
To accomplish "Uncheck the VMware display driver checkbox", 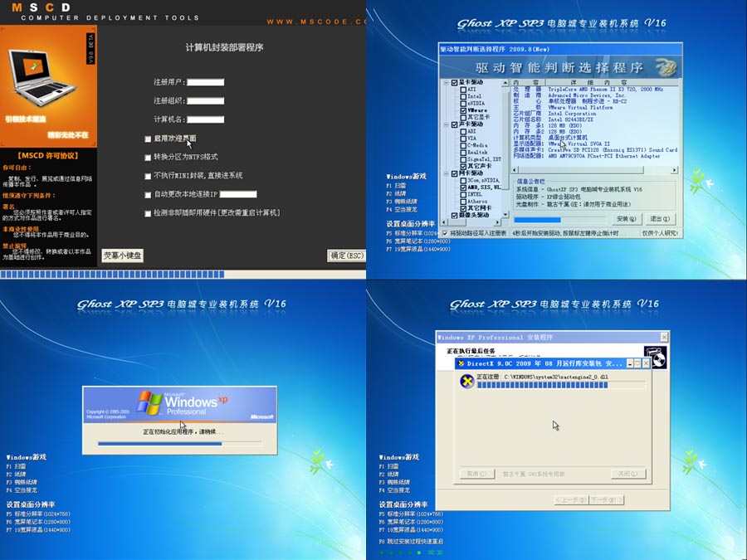I will coord(463,110).
